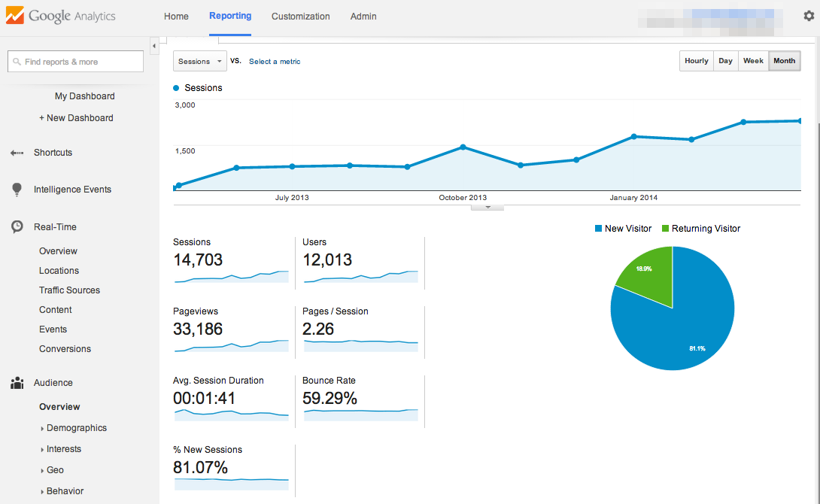Click the search magnifier icon
820x504 pixels.
17,62
